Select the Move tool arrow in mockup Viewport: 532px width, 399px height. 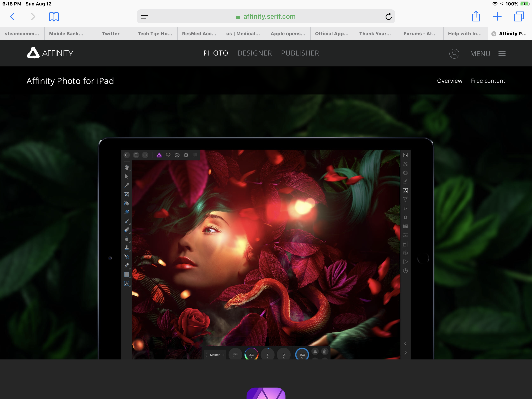point(127,177)
